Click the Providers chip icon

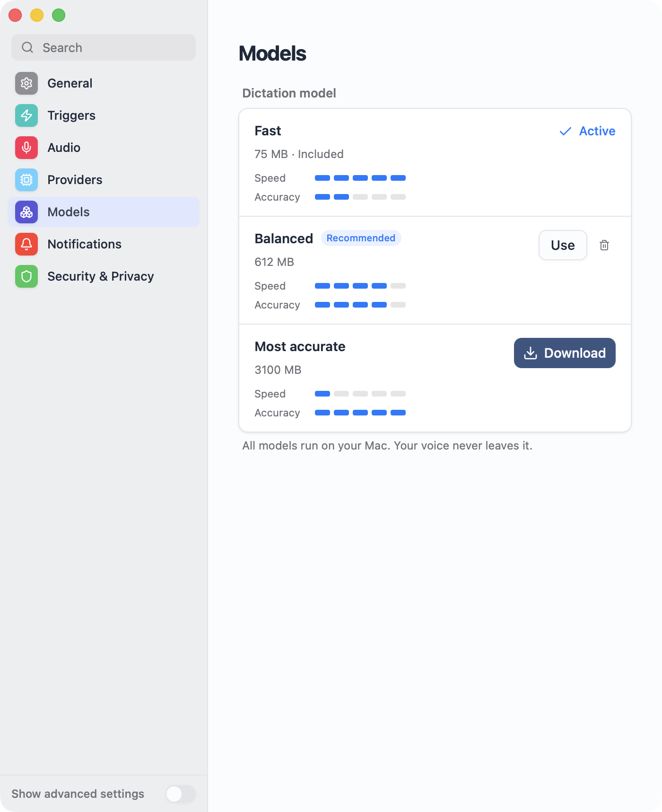(x=26, y=180)
